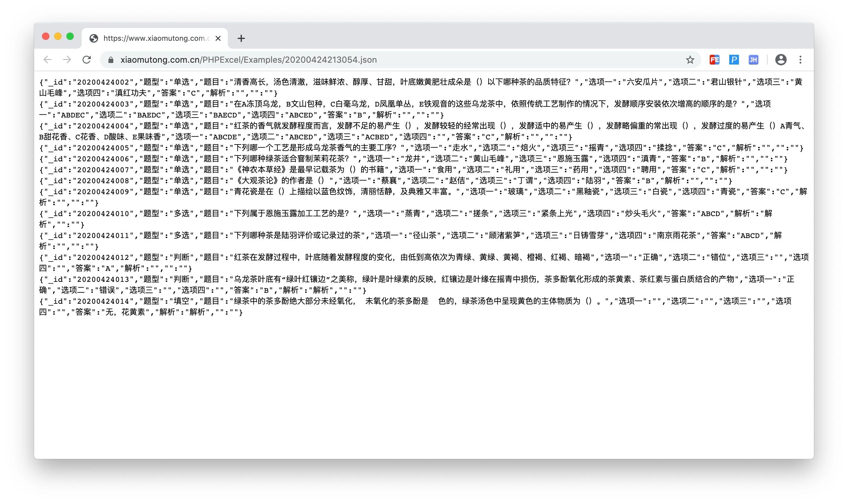Minimize the window with the yellow button
Image resolution: width=848 pixels, height=504 pixels.
coord(58,36)
